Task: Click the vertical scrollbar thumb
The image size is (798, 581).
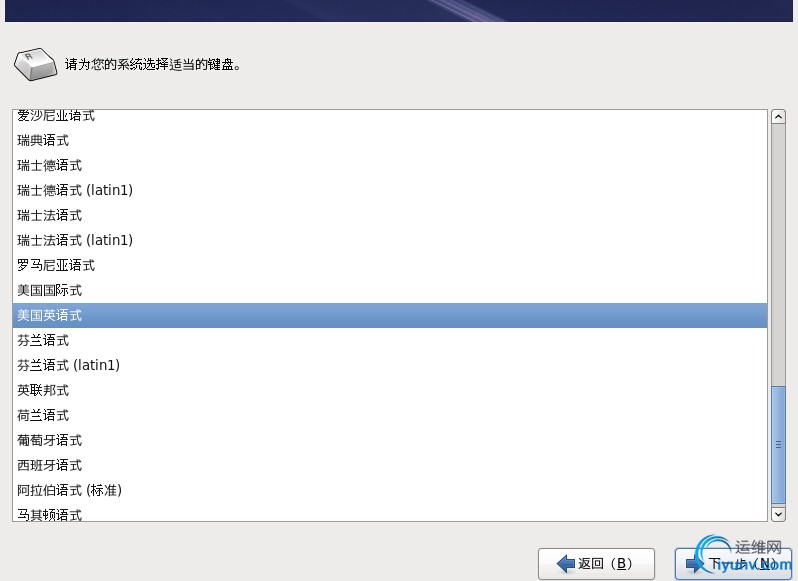Action: [778, 445]
